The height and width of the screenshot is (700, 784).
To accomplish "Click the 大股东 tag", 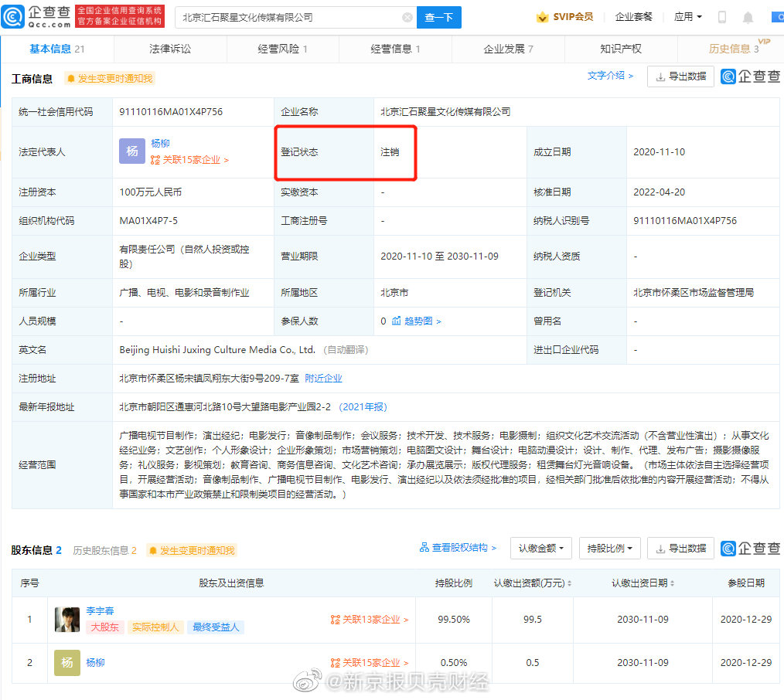I will tap(104, 627).
